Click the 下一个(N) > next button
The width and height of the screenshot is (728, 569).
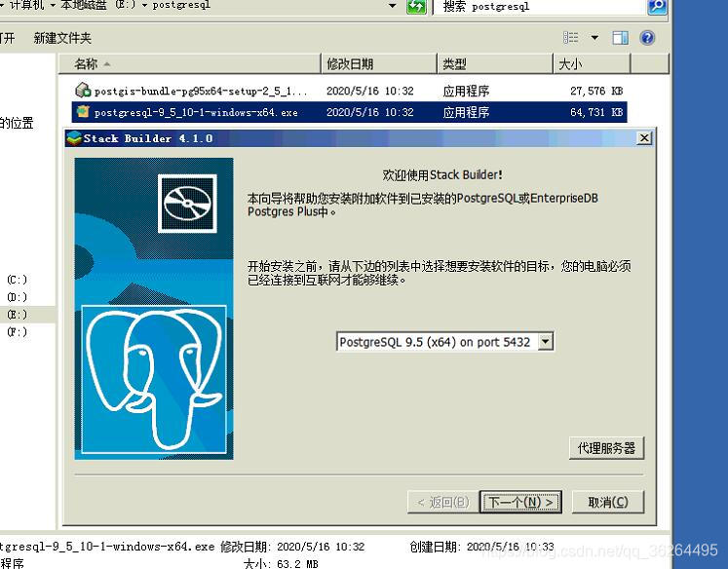(520, 502)
